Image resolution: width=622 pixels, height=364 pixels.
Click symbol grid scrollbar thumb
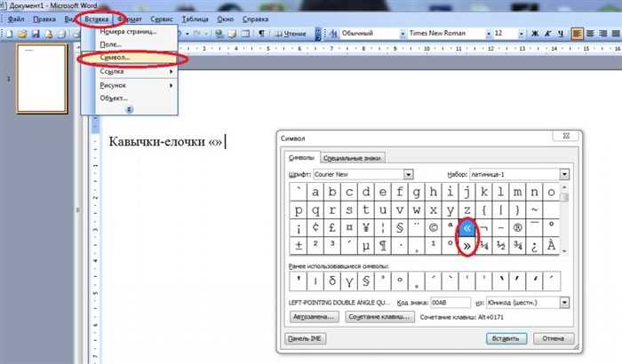tap(564, 197)
